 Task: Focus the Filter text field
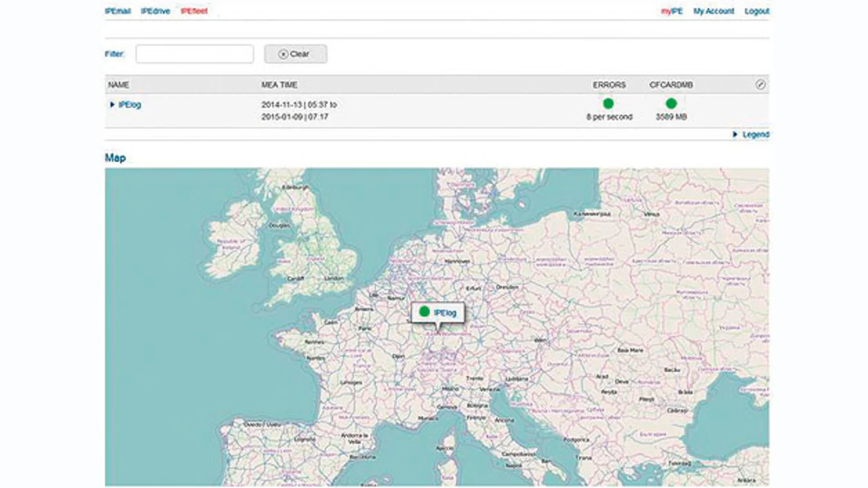point(195,54)
